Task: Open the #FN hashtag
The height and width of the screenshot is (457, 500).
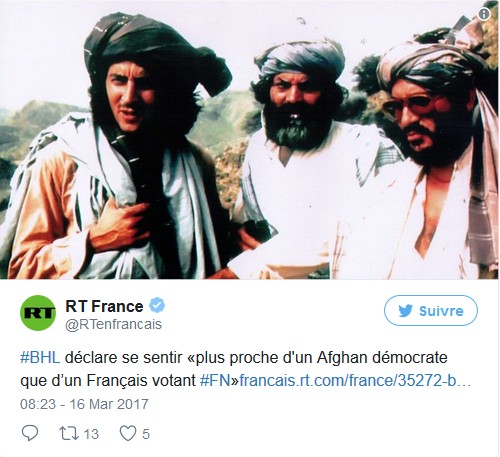Action: tap(215, 380)
